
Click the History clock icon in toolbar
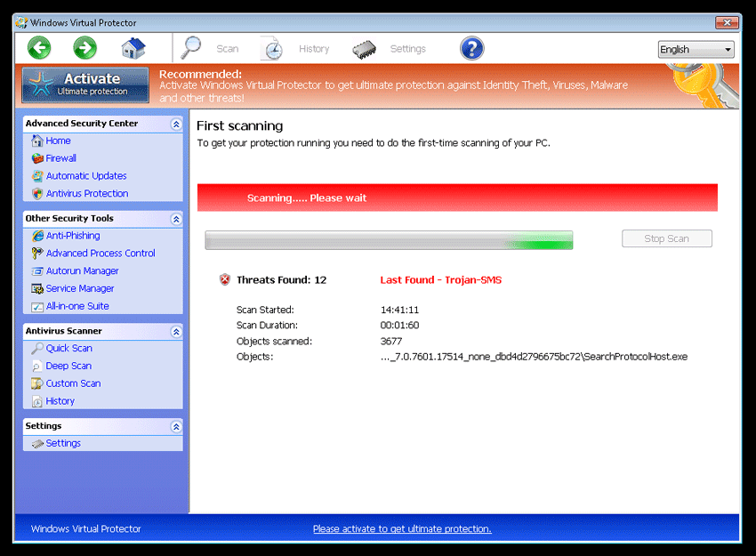tap(272, 49)
